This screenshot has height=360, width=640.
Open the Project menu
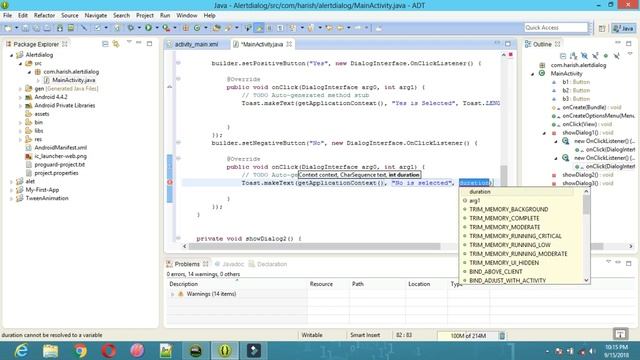click(x=145, y=16)
